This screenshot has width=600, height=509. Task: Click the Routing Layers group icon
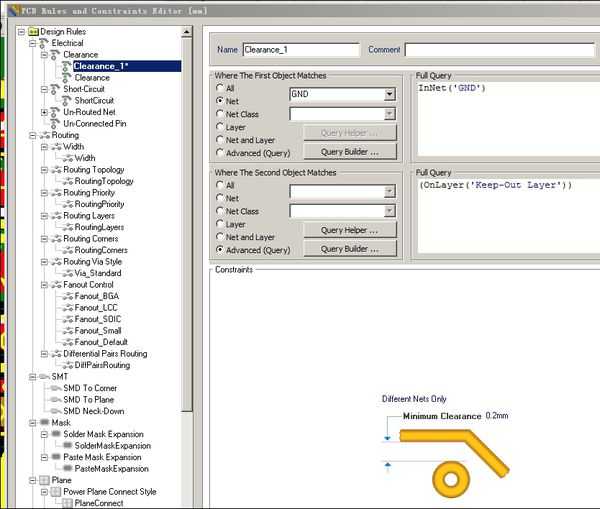pyautogui.click(x=56, y=216)
